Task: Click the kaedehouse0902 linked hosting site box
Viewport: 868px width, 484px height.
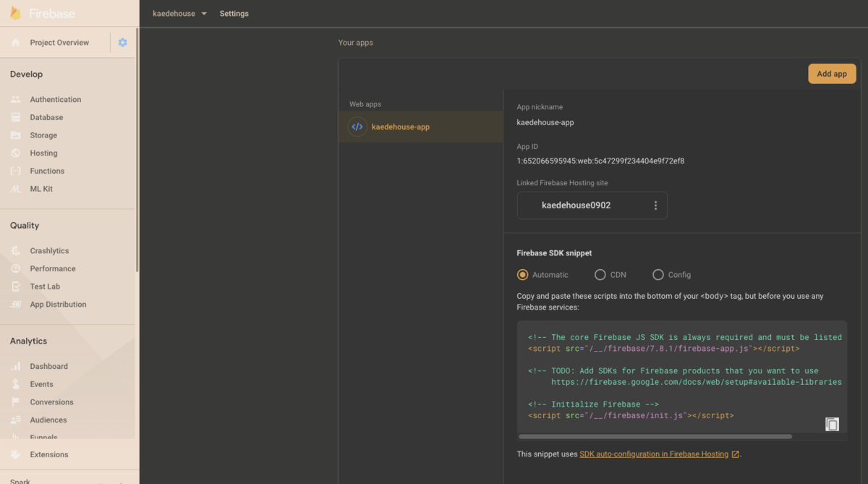Action: 592,205
